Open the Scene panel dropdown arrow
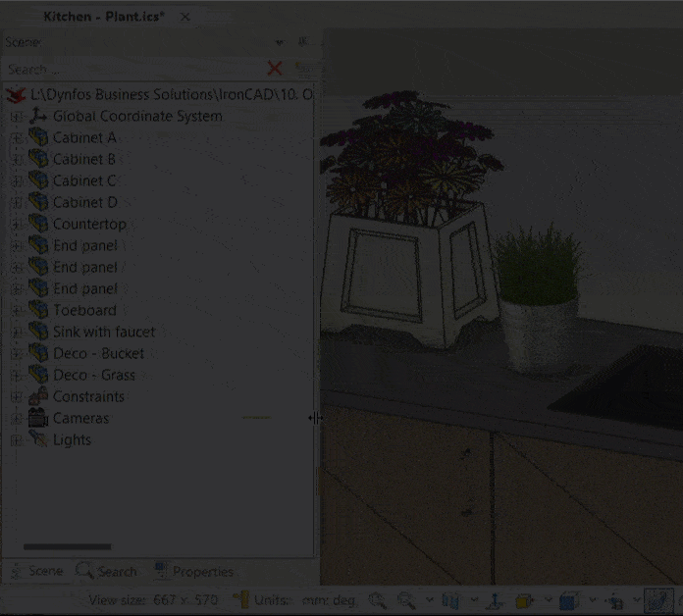683x616 pixels. pyautogui.click(x=280, y=42)
